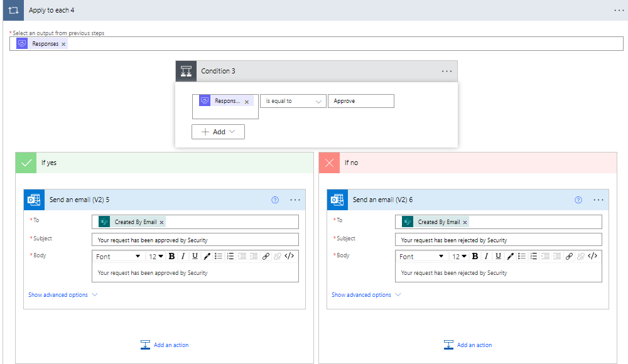The width and height of the screenshot is (628, 364).
Task: Toggle Italic in email 5 body toolbar
Action: click(183, 256)
